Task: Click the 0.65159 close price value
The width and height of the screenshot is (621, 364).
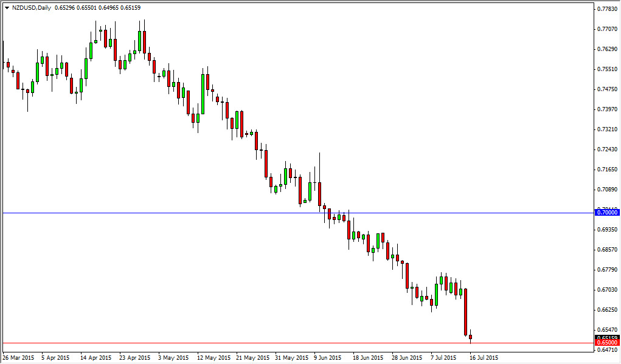Action: coord(131,8)
